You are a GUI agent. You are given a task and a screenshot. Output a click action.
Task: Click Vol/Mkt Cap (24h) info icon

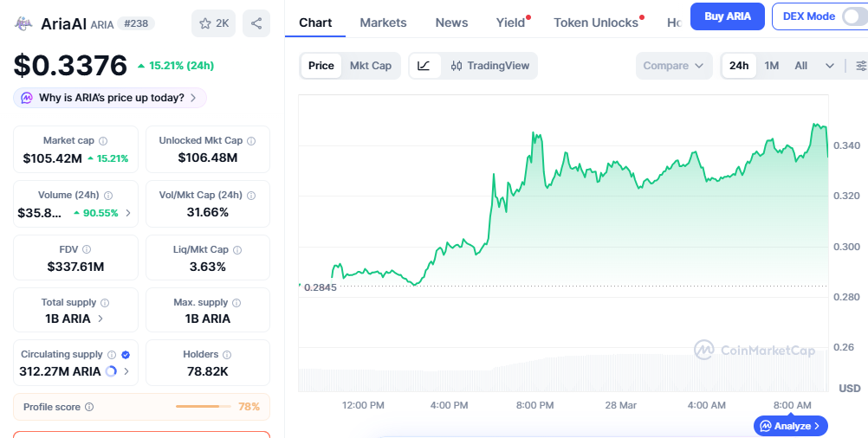point(251,196)
